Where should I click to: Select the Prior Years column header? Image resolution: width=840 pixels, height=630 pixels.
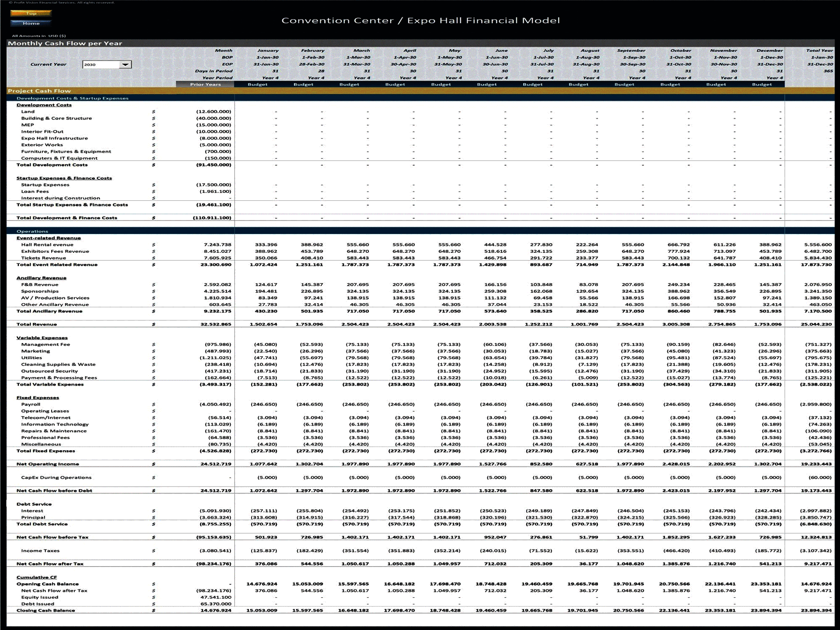pos(205,84)
